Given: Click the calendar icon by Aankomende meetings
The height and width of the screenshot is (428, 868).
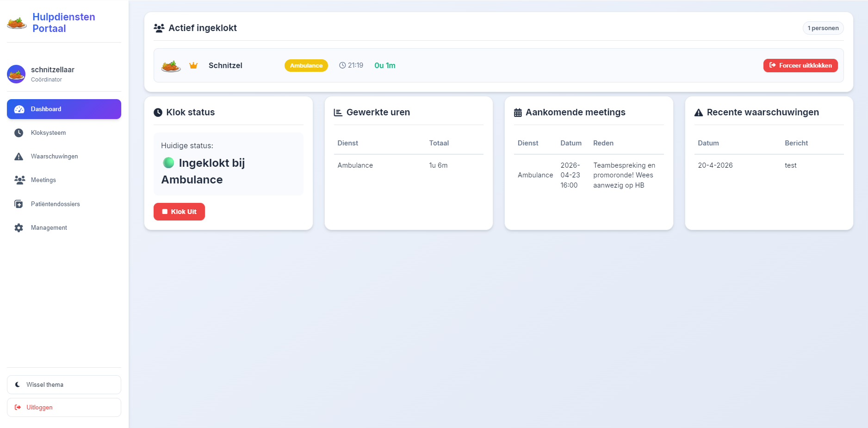Looking at the screenshot, I should [x=518, y=113].
